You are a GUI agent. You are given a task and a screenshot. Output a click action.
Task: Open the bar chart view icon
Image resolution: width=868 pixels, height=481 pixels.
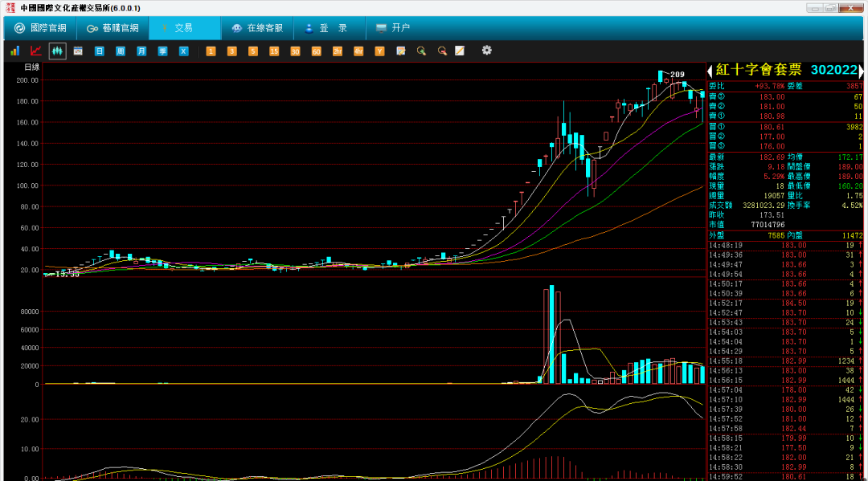15,51
